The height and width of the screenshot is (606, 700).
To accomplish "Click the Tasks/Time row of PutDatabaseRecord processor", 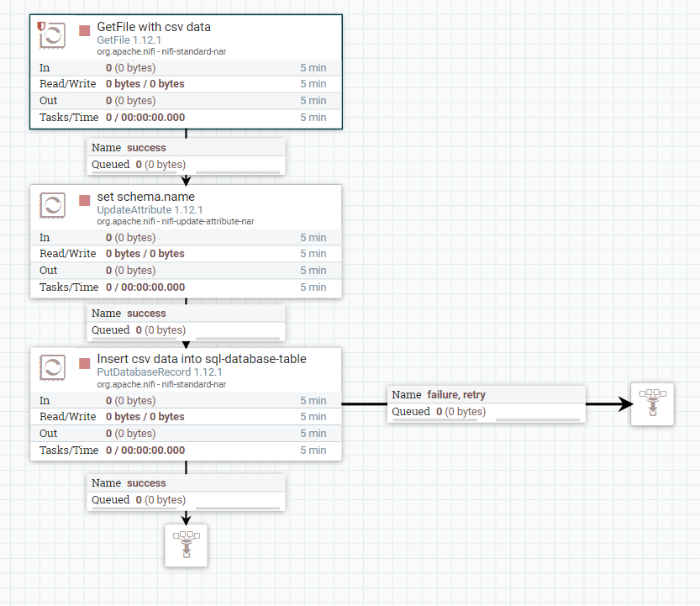I will click(186, 451).
